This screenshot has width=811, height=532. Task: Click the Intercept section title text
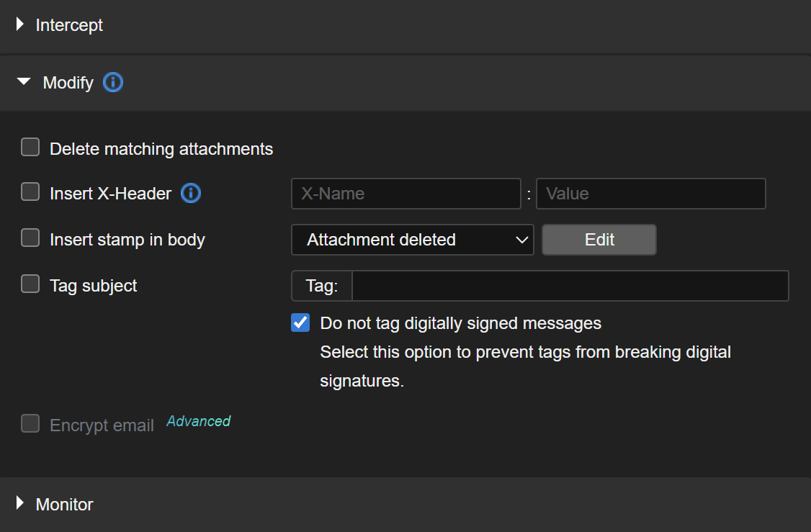pos(69,25)
